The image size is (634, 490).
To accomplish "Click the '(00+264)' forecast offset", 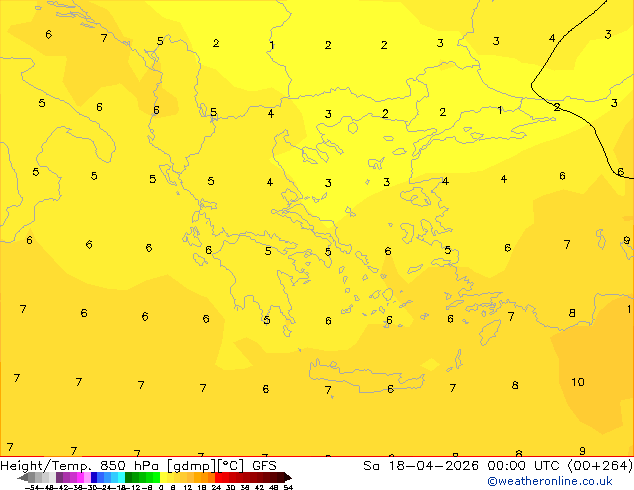I will (600, 466).
